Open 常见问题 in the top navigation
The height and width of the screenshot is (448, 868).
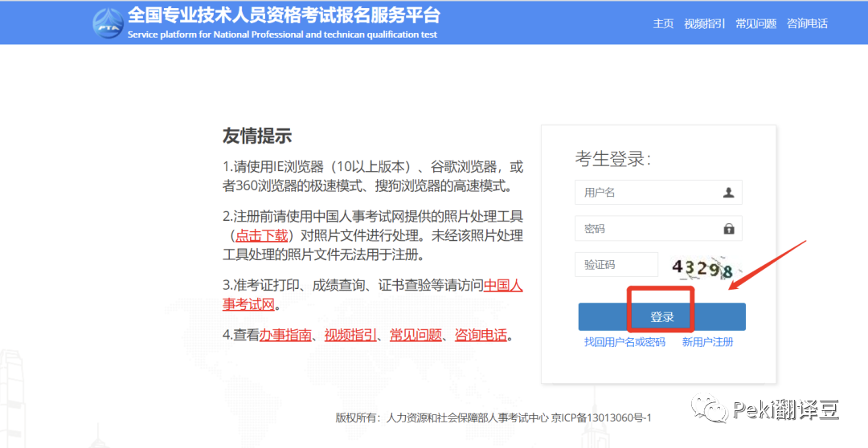pyautogui.click(x=756, y=24)
